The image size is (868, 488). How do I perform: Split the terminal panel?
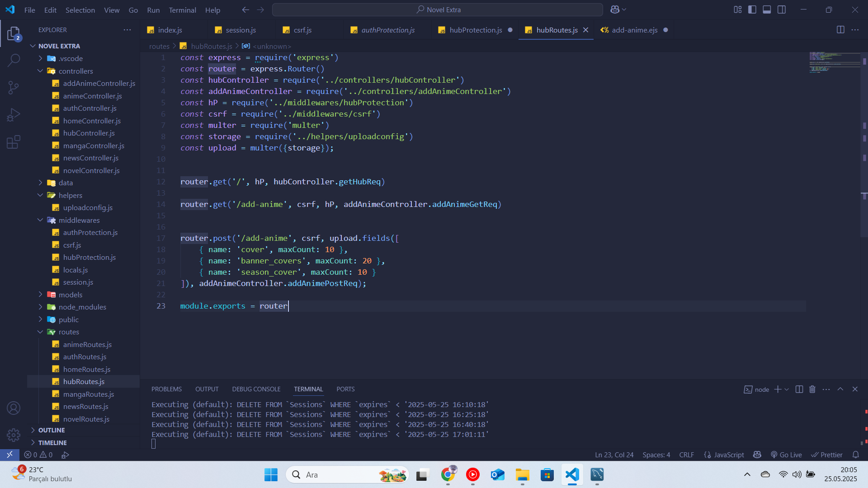pos(799,389)
